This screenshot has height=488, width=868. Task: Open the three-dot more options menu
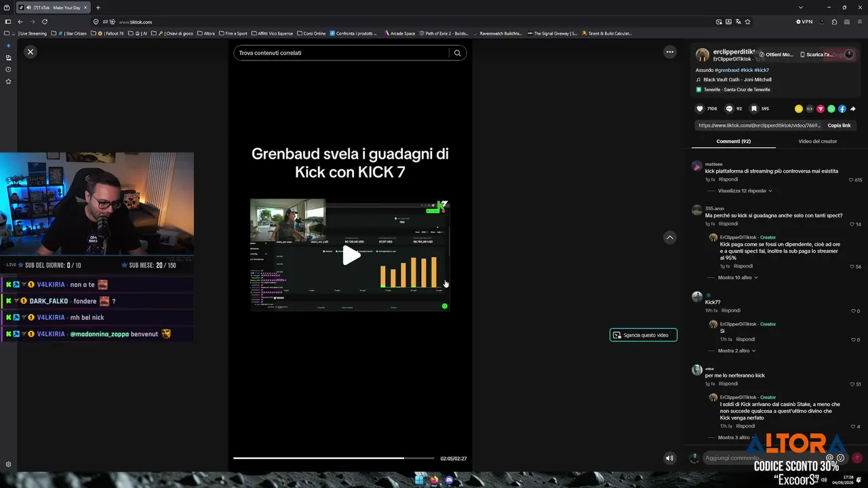[x=670, y=52]
